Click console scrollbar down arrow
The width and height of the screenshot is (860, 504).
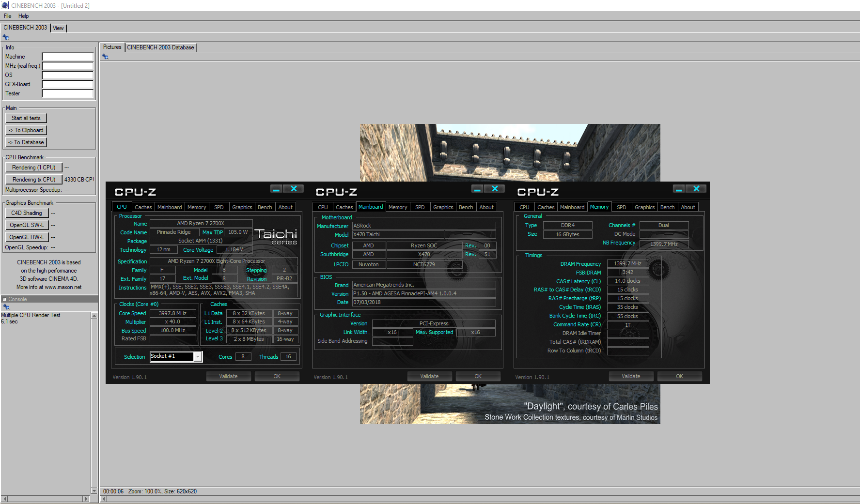tap(94, 491)
